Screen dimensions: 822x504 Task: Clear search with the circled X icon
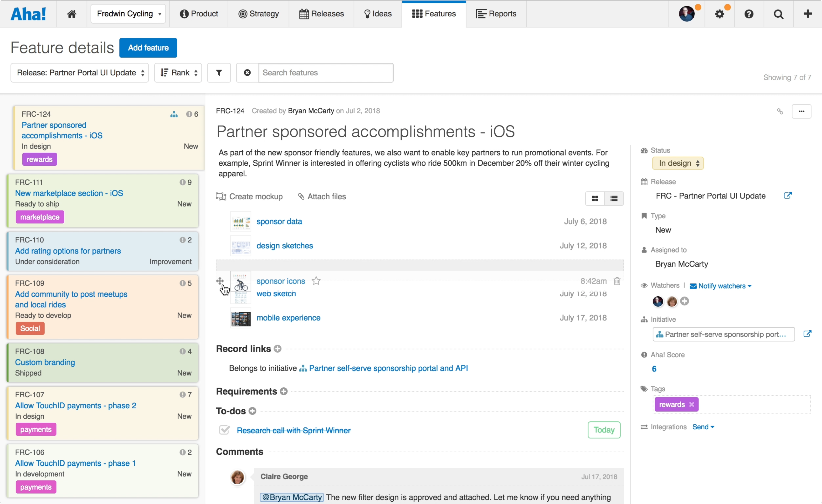(247, 73)
